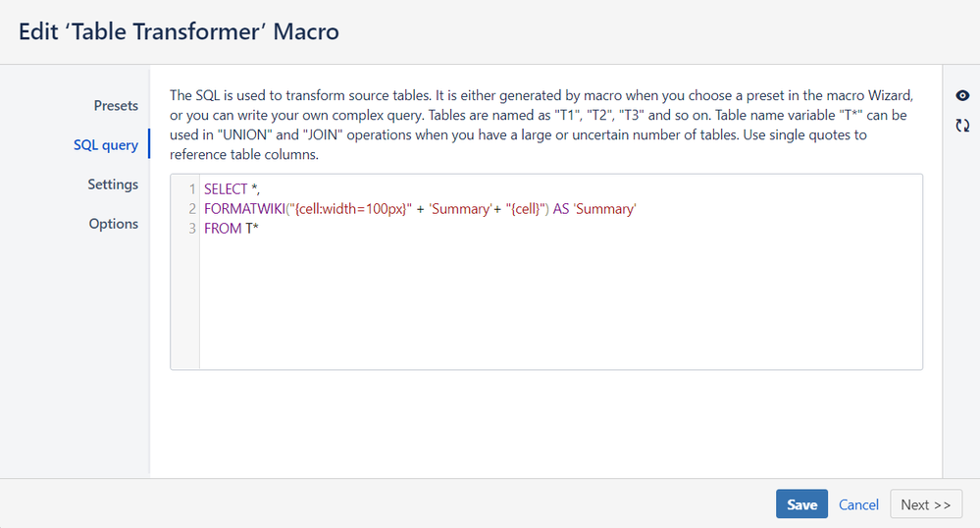Screen dimensions: 980x528
Task: Click the SQL description paragraph
Action: click(x=540, y=125)
